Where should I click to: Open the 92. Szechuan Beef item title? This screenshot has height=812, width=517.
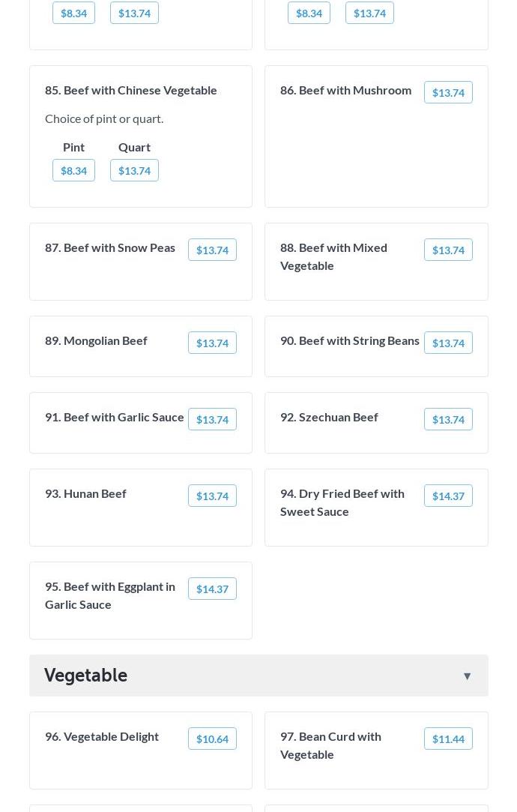(329, 417)
